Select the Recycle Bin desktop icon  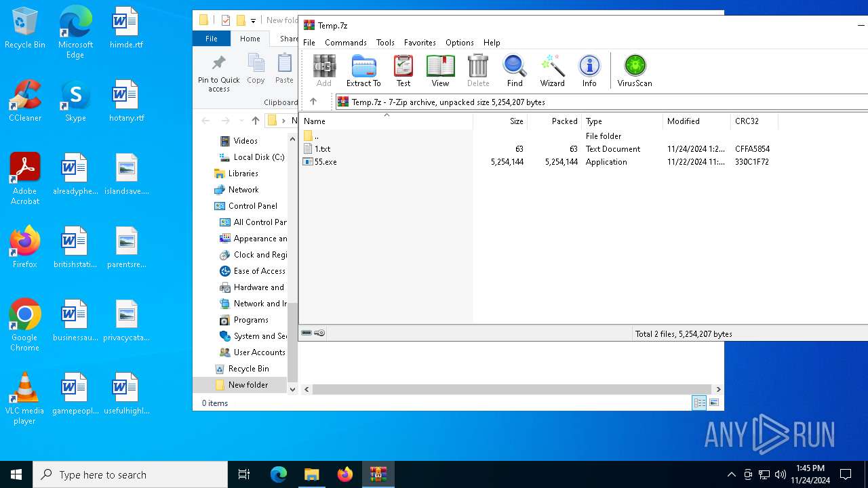[x=25, y=28]
